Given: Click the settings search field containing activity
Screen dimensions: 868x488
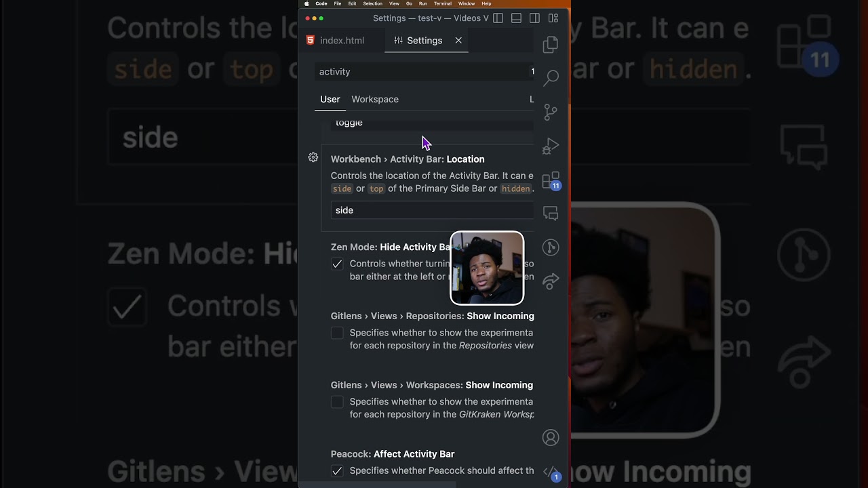Looking at the screenshot, I should (x=425, y=72).
